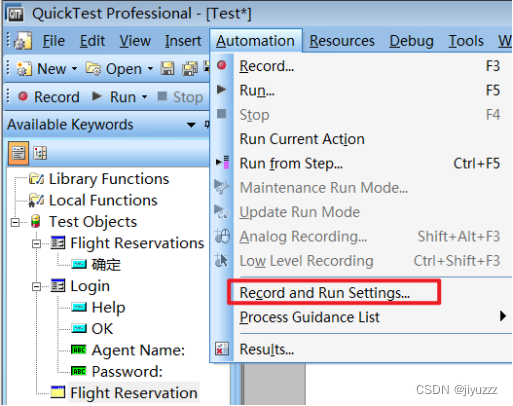Screen dimensions: 513x406
Task: Click the OK button object icon
Action: click(79, 328)
